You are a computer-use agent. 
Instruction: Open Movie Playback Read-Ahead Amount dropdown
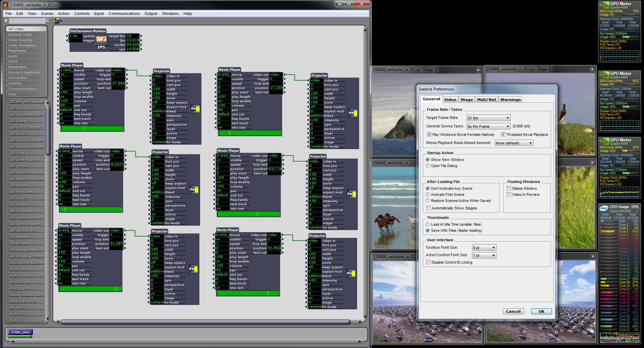pos(514,143)
